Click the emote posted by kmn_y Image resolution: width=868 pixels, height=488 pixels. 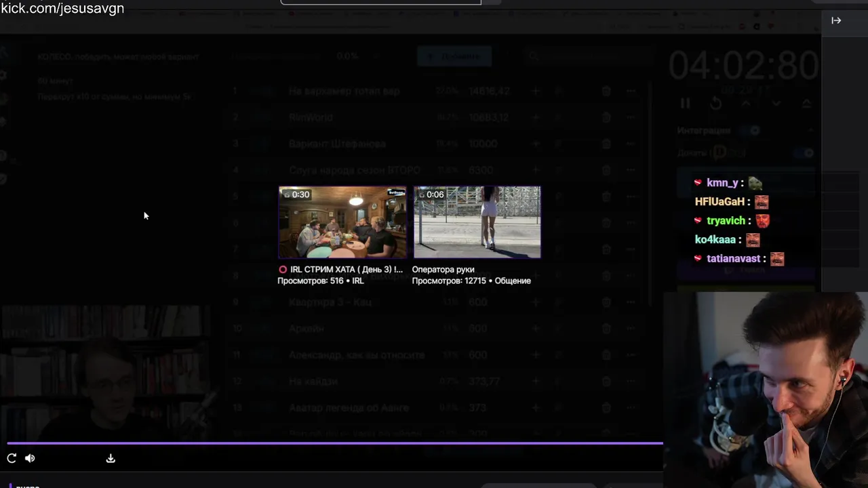point(755,183)
